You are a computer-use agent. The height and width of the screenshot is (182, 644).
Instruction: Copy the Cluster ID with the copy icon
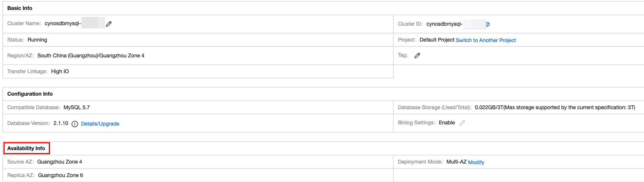point(488,24)
